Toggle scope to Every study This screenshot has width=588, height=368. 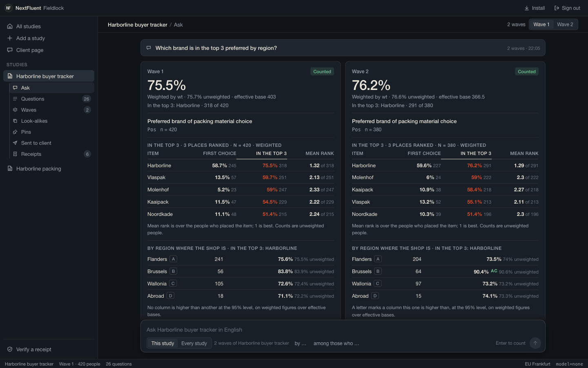[x=194, y=343]
